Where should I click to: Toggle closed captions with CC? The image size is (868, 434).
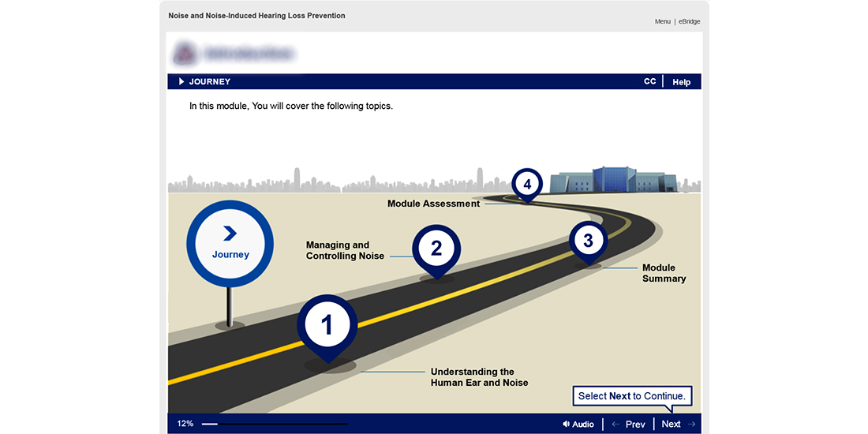(x=649, y=81)
